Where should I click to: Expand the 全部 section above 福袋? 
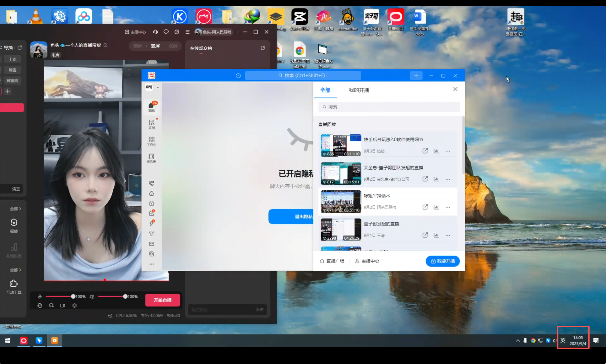tap(15, 209)
